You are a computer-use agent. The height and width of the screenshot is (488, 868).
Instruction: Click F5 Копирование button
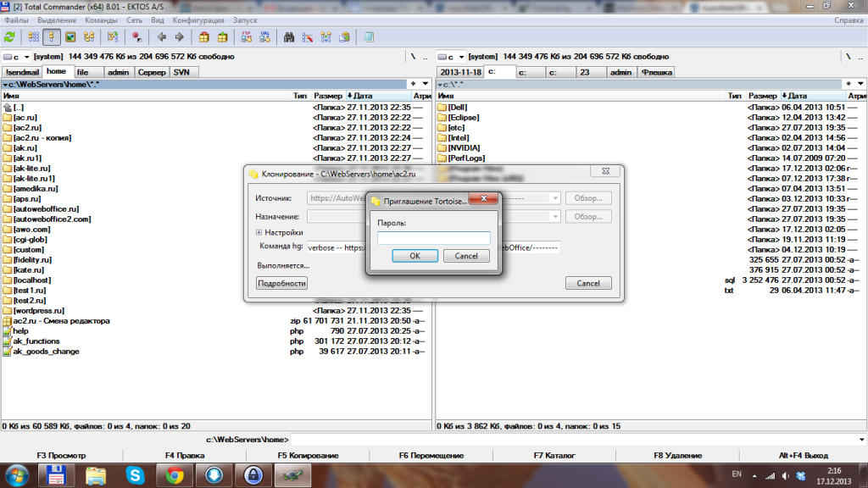[x=308, y=455]
